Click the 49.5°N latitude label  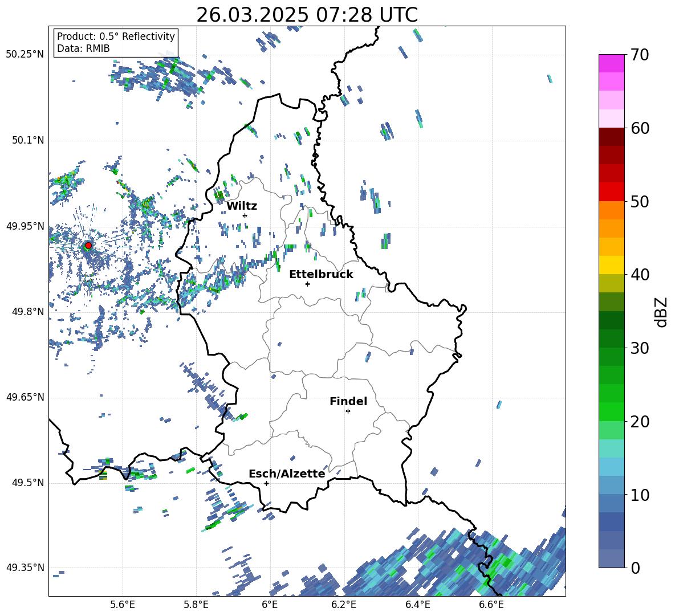(28, 483)
